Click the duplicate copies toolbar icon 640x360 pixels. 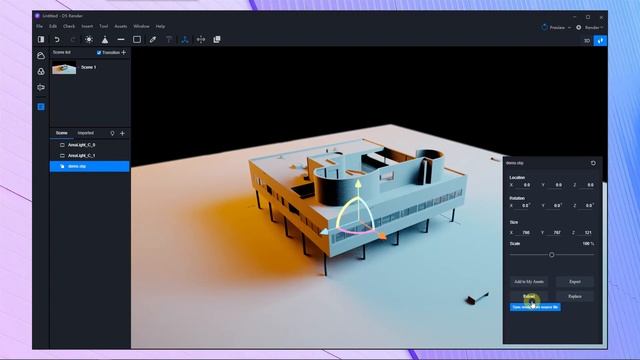point(217,40)
